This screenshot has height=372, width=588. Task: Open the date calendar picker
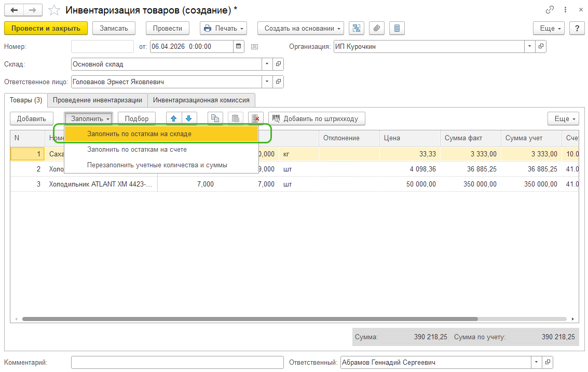(x=239, y=46)
